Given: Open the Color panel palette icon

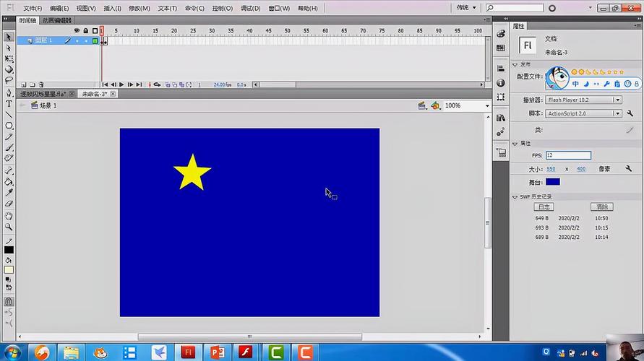Looking at the screenshot, I should pyautogui.click(x=501, y=34).
